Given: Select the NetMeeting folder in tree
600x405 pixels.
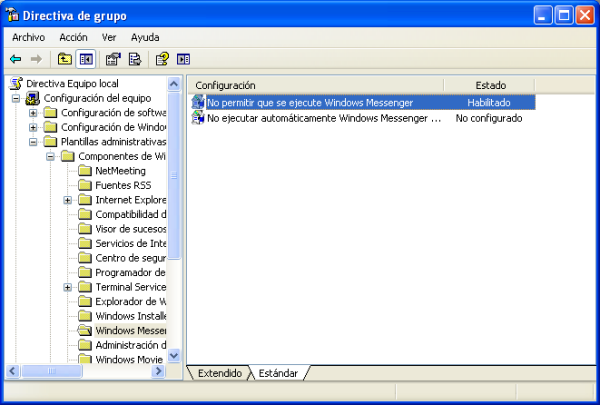Looking at the screenshot, I should point(119,171).
